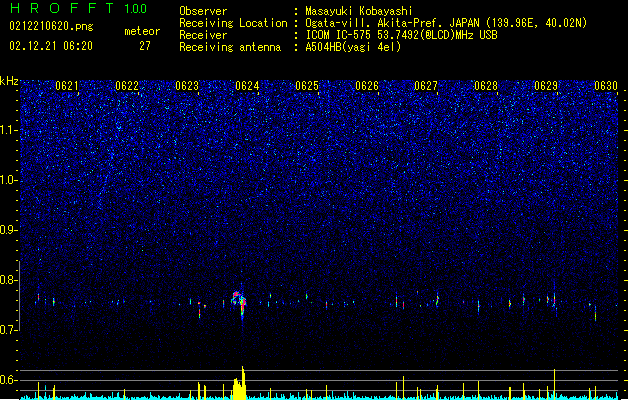Click the Receiving antenna label

[x=230, y=47]
